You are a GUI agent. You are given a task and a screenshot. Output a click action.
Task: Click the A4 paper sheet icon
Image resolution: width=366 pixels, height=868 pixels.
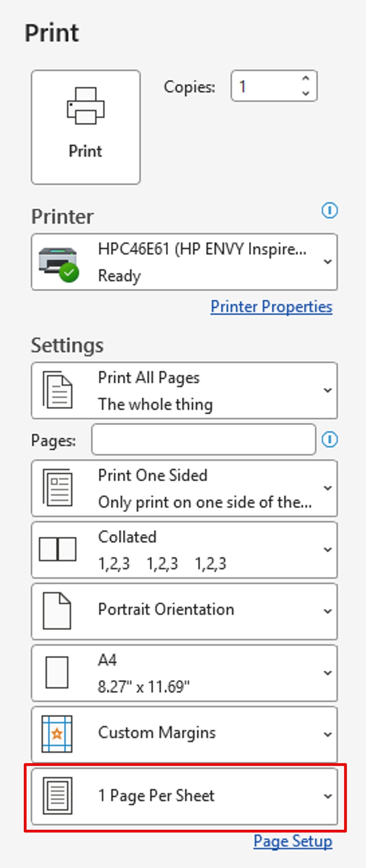click(57, 673)
